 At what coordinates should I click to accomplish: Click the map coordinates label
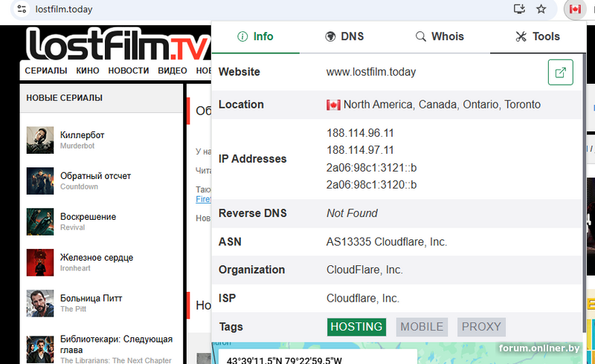(x=284, y=360)
